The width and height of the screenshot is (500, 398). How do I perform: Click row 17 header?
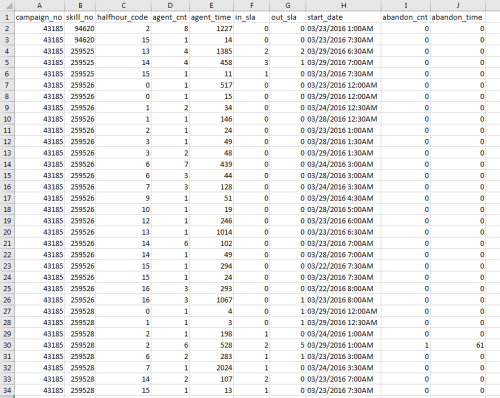coord(7,198)
